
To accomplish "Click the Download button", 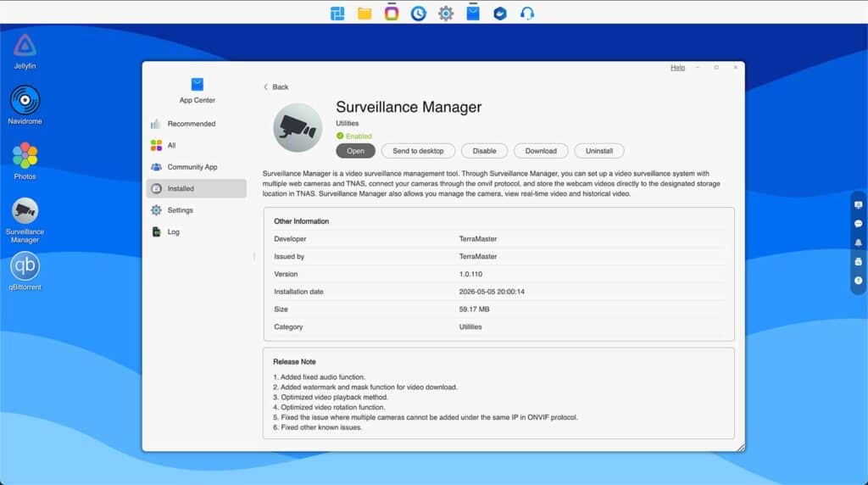I will click(x=541, y=151).
